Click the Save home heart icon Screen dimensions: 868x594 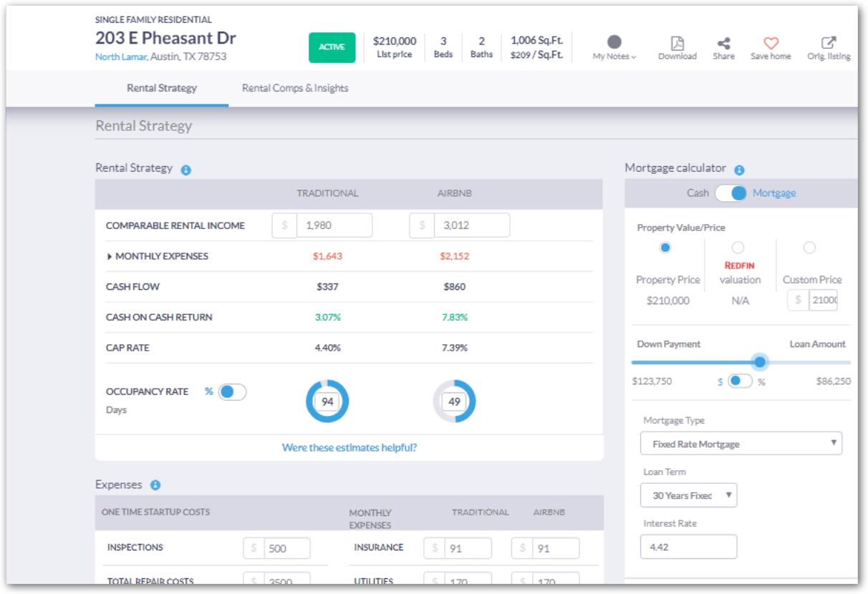[x=771, y=44]
